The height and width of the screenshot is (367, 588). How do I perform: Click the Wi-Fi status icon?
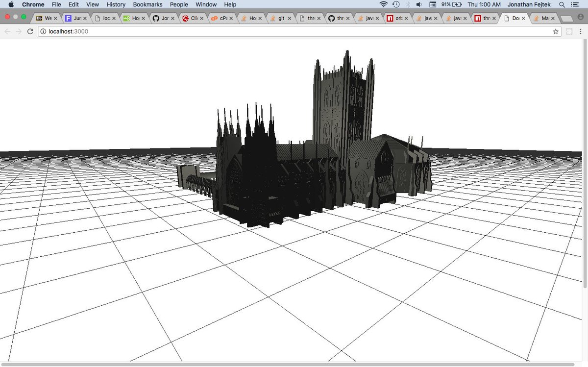(x=383, y=4)
